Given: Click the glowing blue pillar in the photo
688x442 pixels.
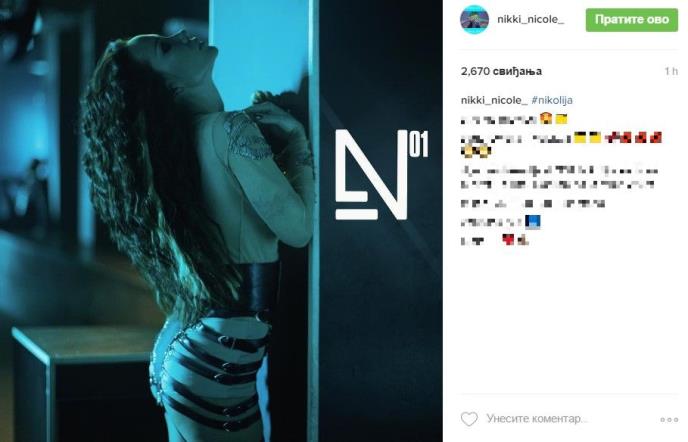Looking at the screenshot, I should (263, 57).
